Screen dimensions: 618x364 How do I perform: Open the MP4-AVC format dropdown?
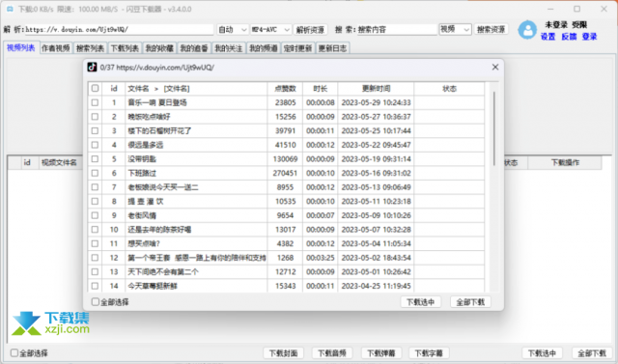[270, 30]
